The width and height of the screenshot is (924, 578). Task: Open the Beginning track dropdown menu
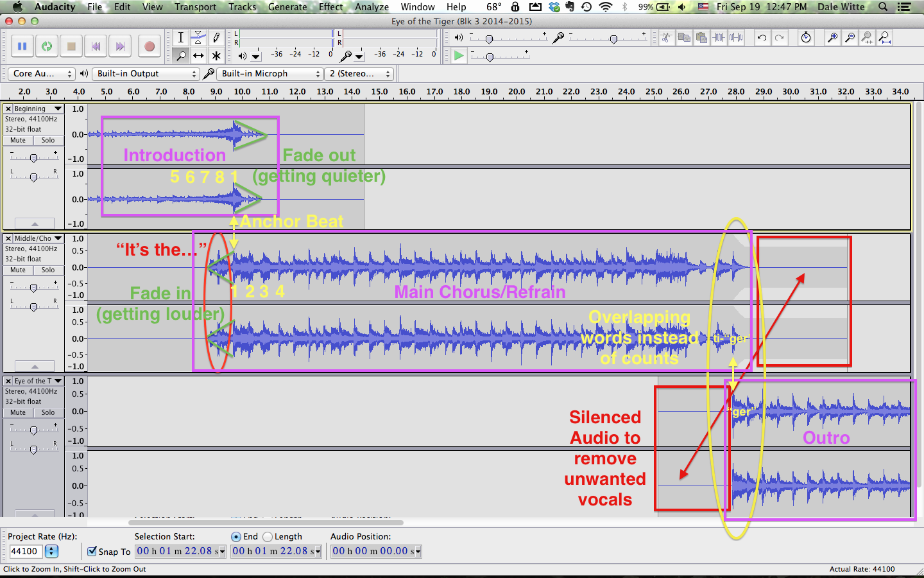tap(58, 109)
